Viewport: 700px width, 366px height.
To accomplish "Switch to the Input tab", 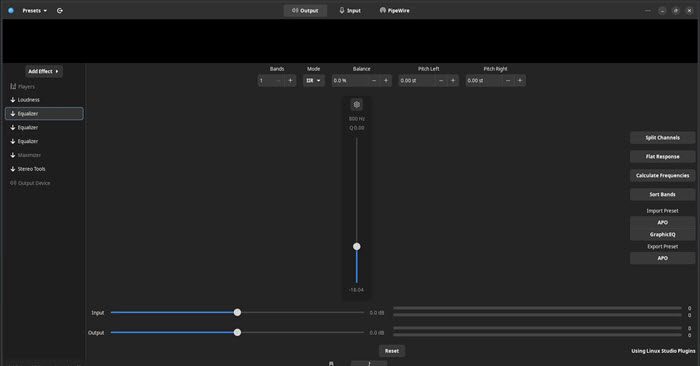I will tap(350, 10).
